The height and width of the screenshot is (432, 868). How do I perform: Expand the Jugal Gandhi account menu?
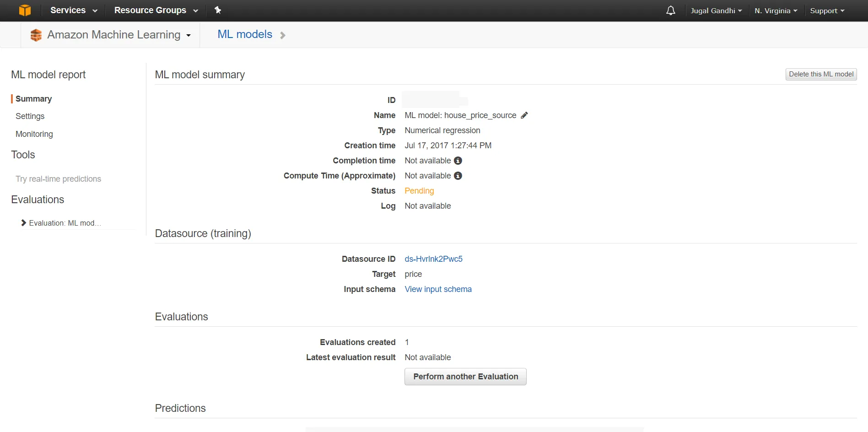[x=716, y=11]
